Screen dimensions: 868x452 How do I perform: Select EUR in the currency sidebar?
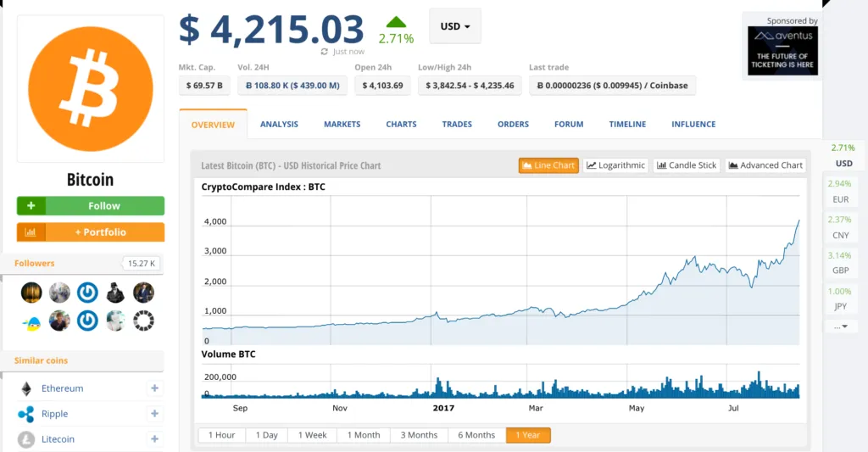[x=840, y=191]
